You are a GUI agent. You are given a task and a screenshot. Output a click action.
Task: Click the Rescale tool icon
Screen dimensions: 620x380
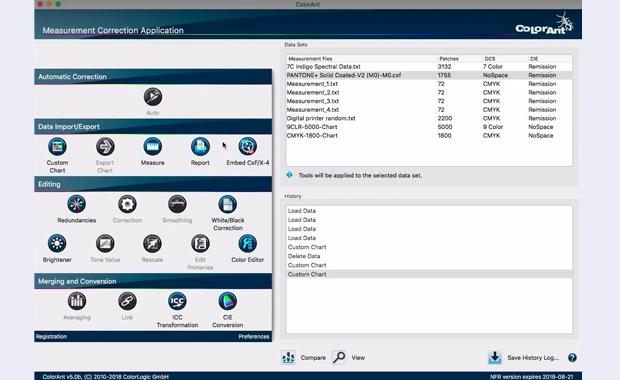[x=152, y=244]
